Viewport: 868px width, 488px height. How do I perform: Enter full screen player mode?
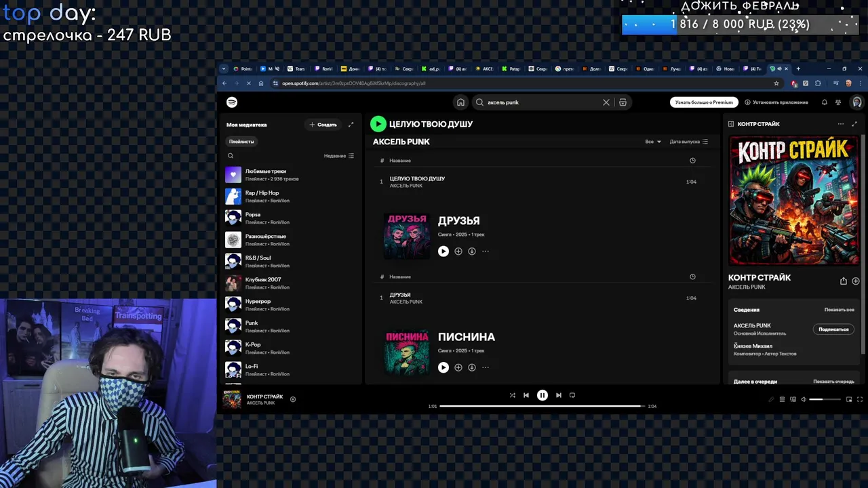[860, 399]
